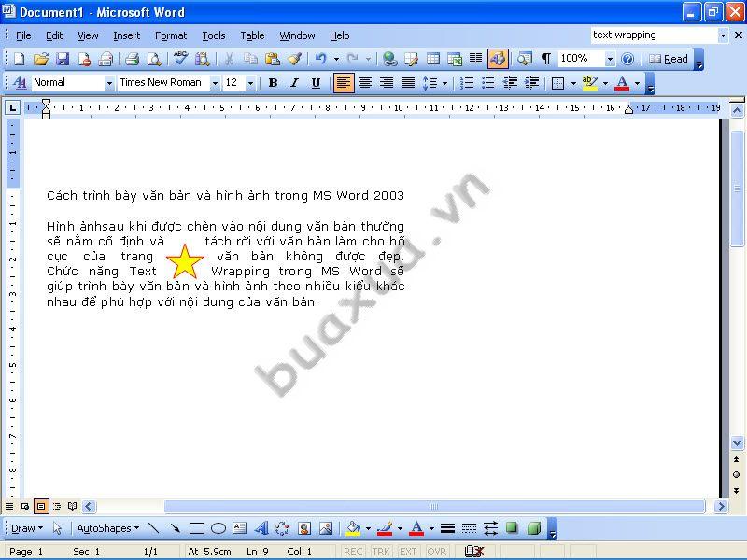Open an existing file with folder icon
This screenshot has height=560, width=747.
pyautogui.click(x=41, y=59)
